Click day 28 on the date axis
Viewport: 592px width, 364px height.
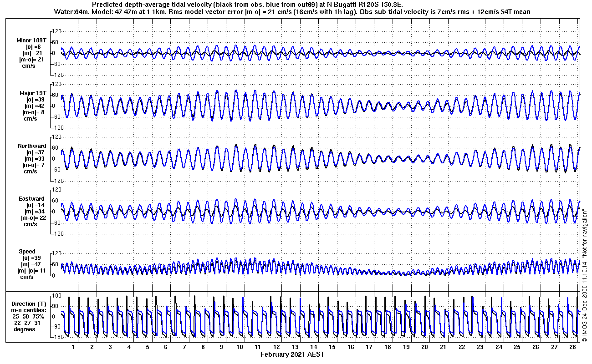point(573,347)
